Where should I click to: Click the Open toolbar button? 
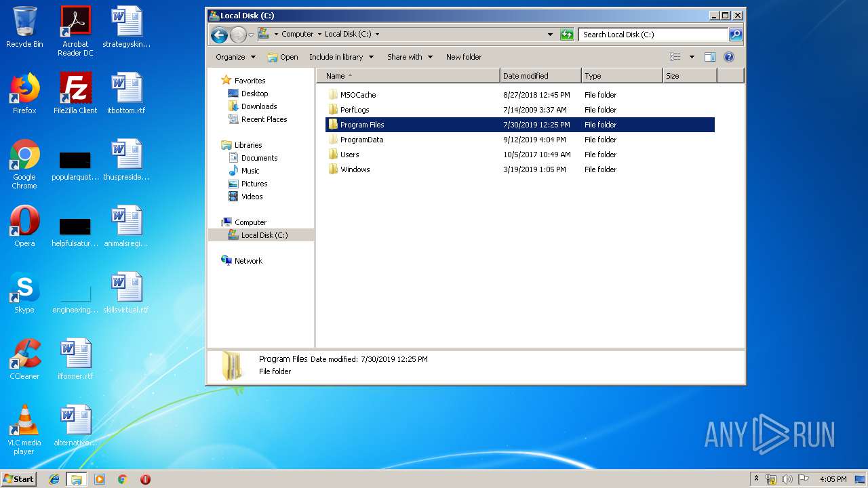click(283, 57)
